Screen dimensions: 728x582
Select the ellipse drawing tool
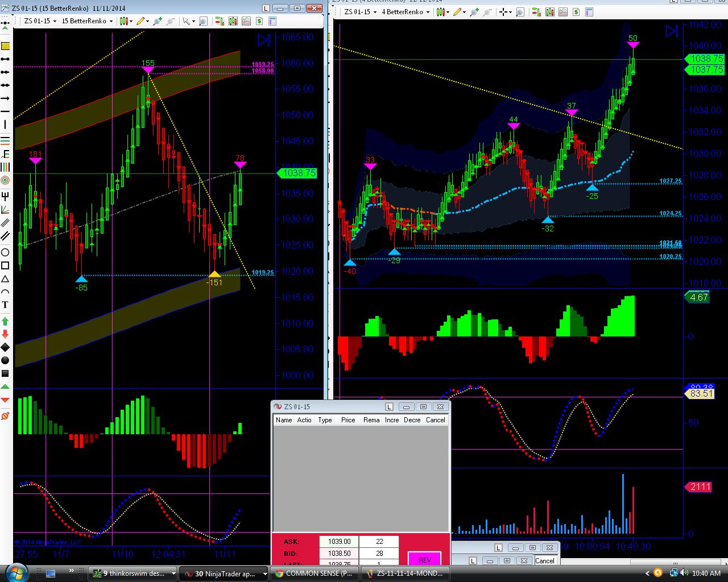[x=5, y=252]
